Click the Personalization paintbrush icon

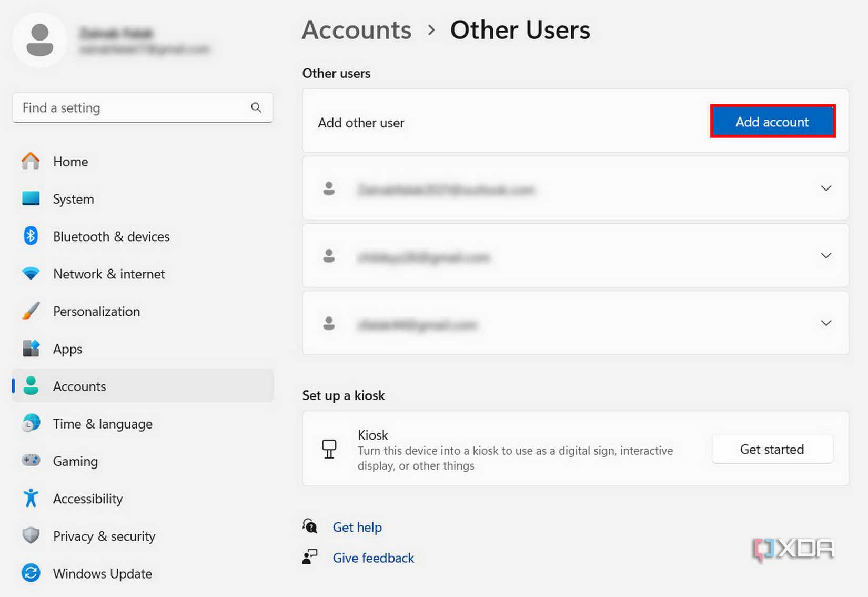31,311
